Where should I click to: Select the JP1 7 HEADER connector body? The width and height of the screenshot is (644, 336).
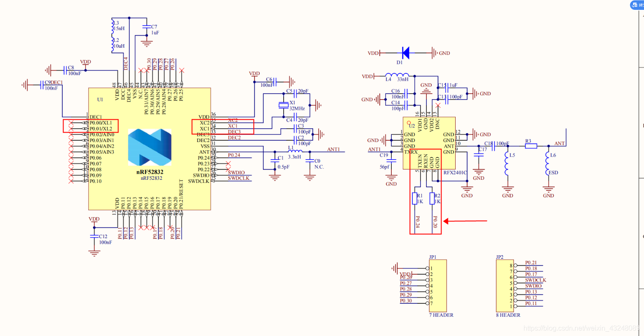pos(437,286)
